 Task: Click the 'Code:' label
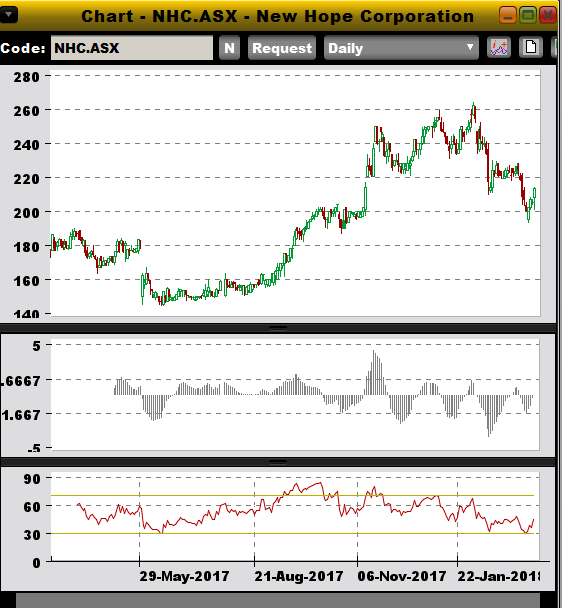pyautogui.click(x=22, y=48)
